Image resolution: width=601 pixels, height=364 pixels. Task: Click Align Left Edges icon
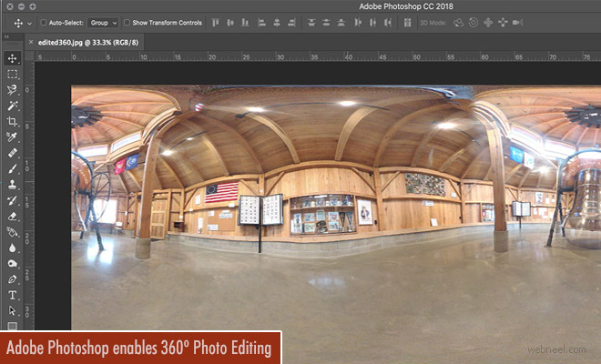click(x=261, y=23)
